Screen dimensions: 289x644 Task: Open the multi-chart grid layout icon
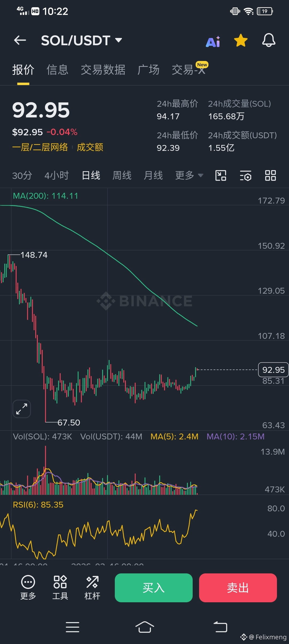point(271,176)
